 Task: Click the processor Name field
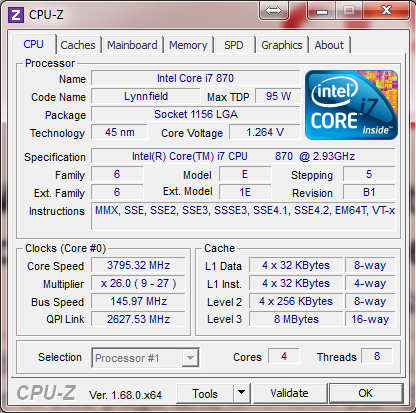(x=196, y=78)
